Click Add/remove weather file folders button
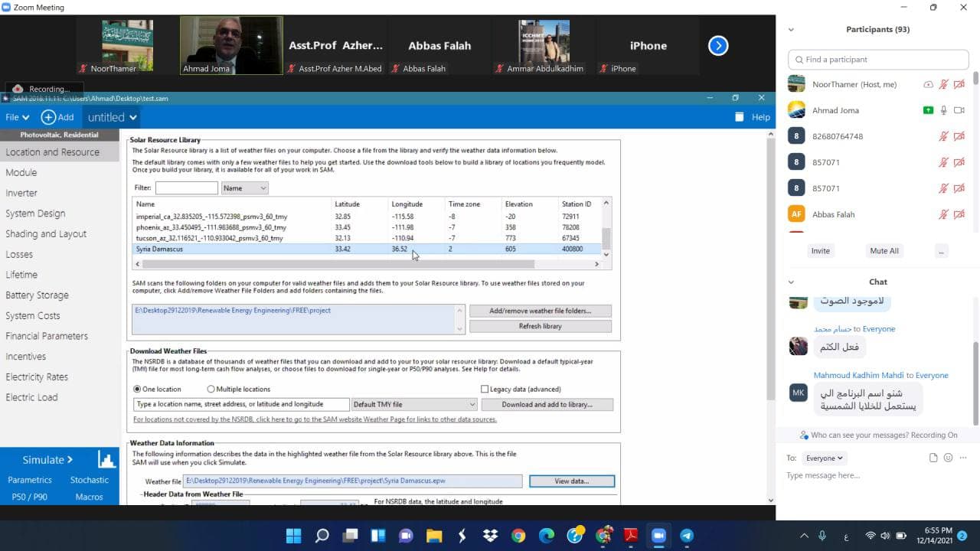 (541, 311)
